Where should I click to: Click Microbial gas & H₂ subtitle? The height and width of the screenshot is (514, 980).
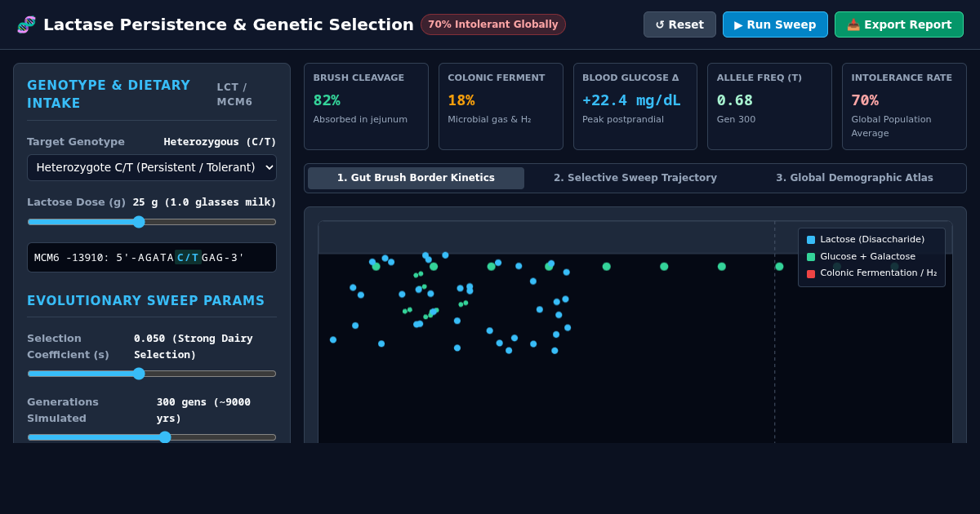click(x=489, y=119)
